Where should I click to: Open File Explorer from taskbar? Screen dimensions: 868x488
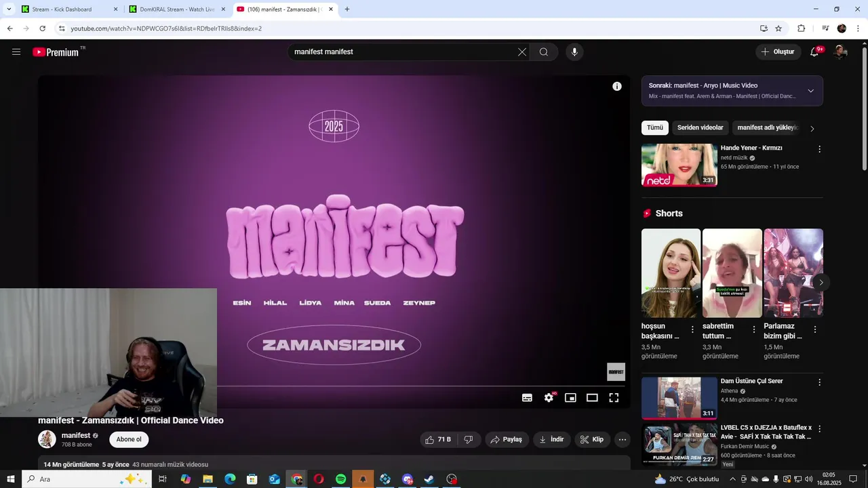tap(208, 479)
